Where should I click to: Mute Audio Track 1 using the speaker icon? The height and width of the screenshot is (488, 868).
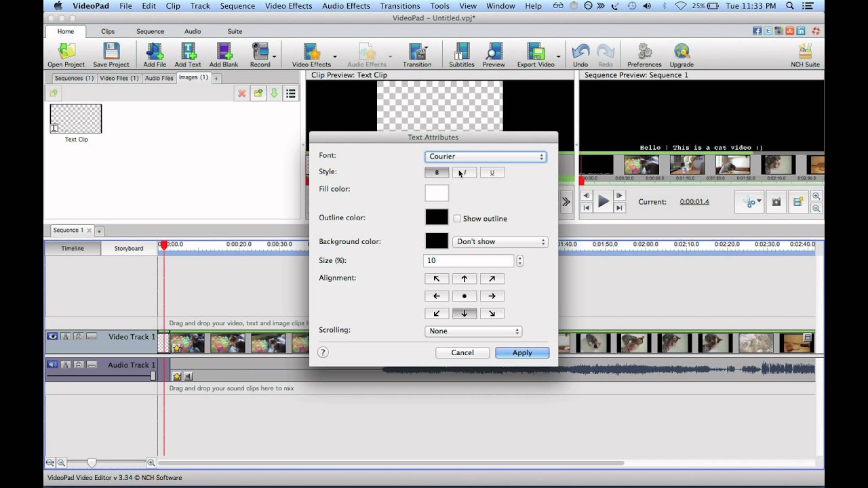(52, 365)
